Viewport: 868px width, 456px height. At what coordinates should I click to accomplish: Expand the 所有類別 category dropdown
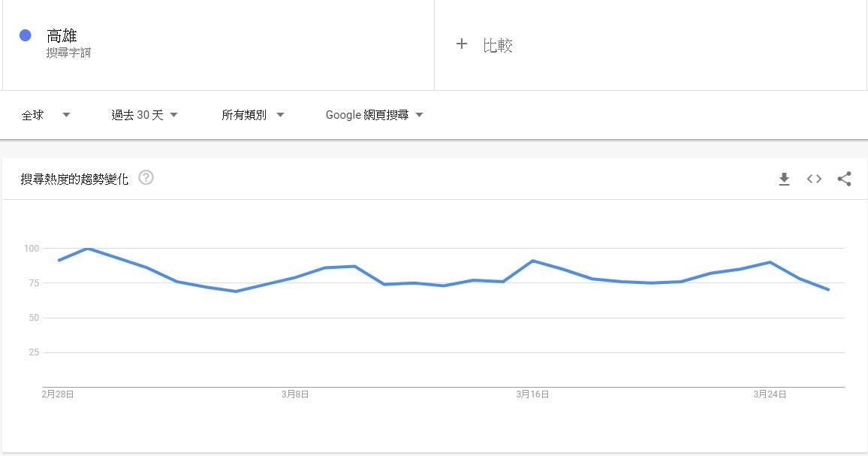pos(253,115)
